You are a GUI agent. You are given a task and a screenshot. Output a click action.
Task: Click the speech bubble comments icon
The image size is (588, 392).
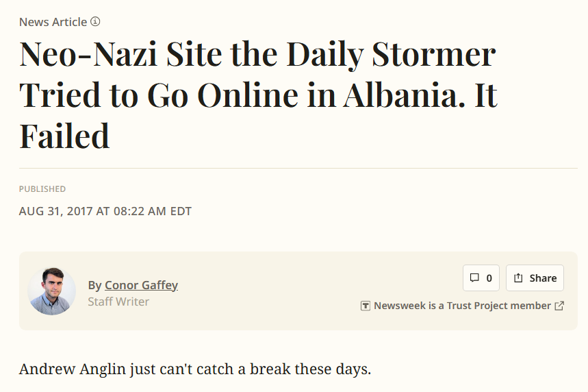pos(474,278)
